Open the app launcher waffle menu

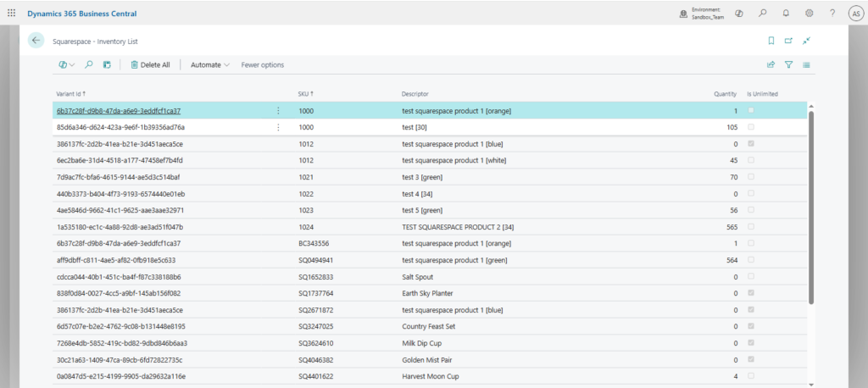(12, 14)
